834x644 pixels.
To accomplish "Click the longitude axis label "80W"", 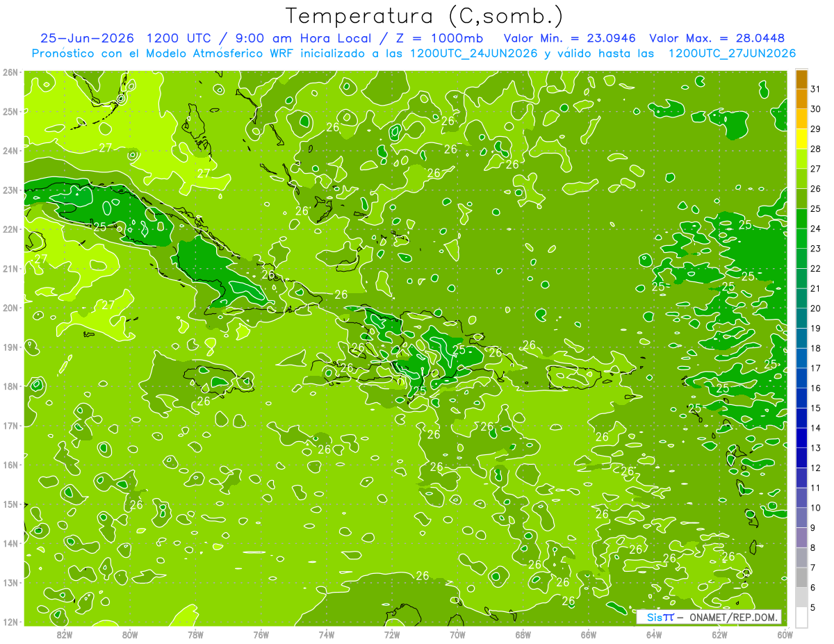I will point(130,634).
